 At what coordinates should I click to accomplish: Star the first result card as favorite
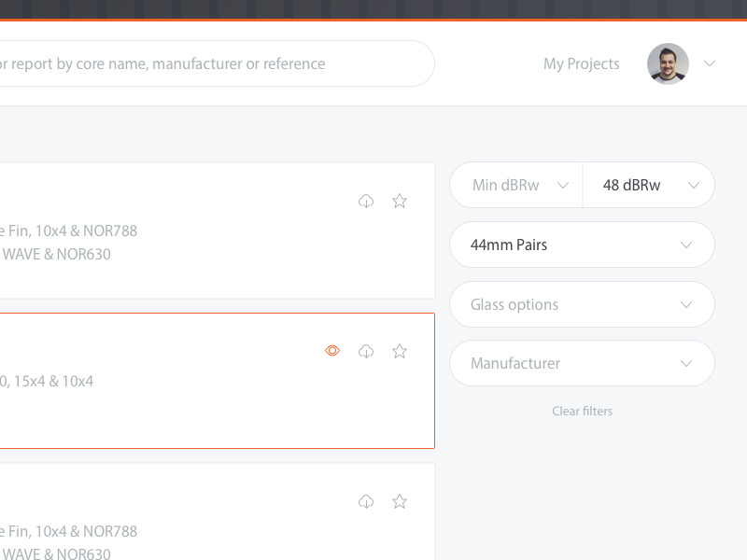pyautogui.click(x=400, y=201)
